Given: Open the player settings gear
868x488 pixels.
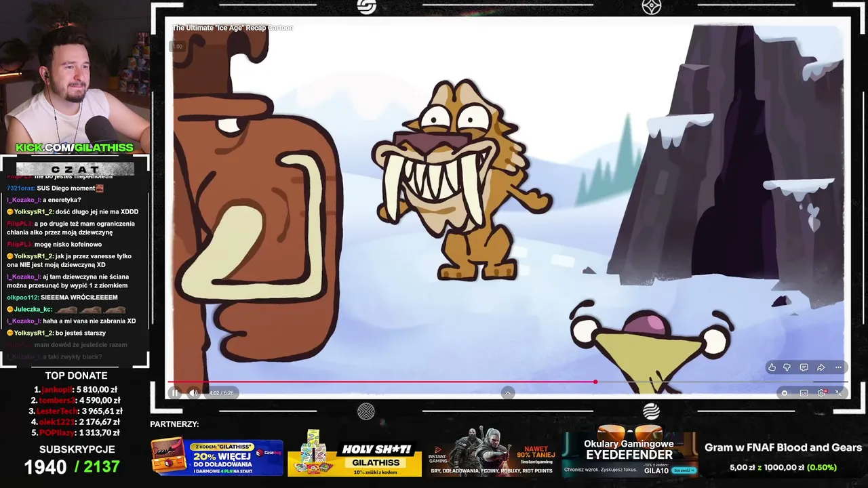Looking at the screenshot, I should (x=821, y=393).
